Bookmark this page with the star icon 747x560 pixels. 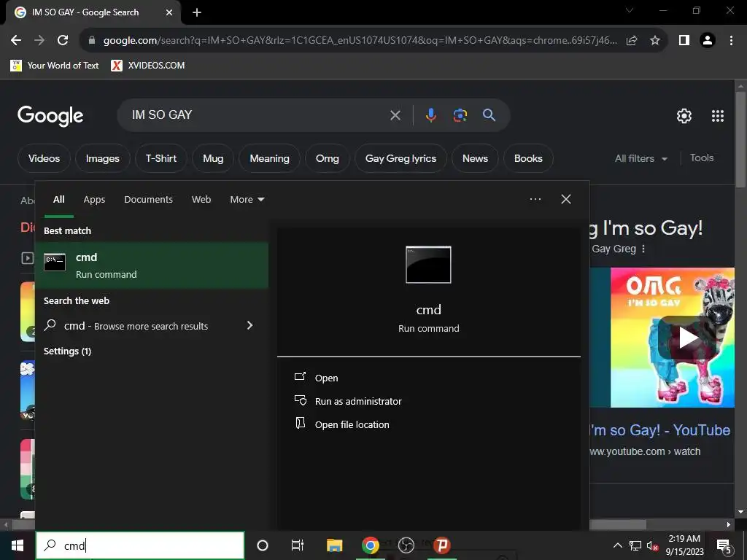click(655, 41)
